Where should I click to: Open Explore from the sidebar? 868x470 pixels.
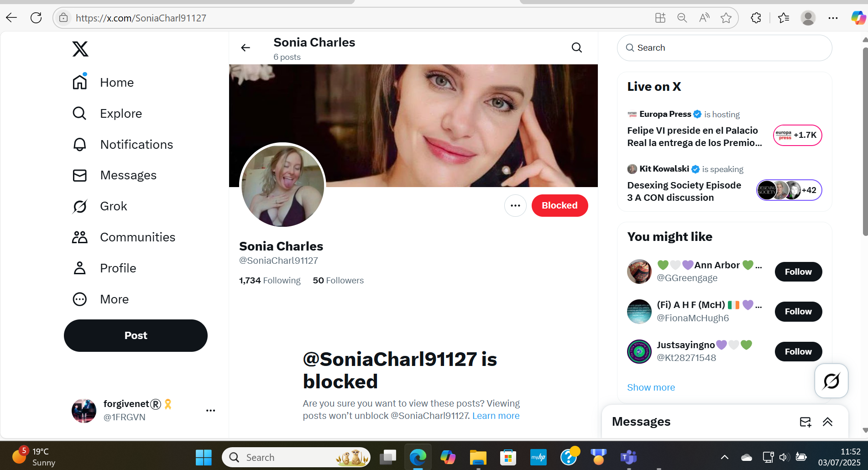point(107,114)
